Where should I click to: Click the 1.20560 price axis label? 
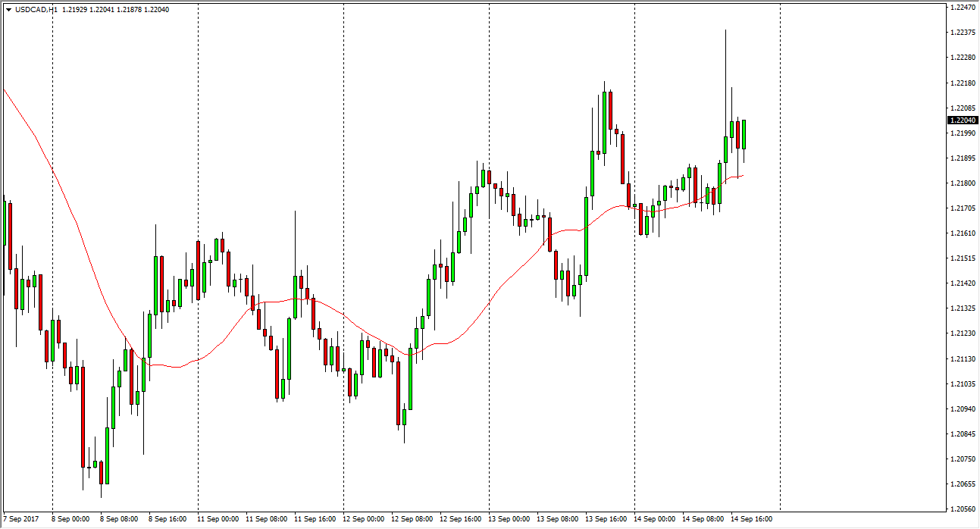[x=961, y=509]
